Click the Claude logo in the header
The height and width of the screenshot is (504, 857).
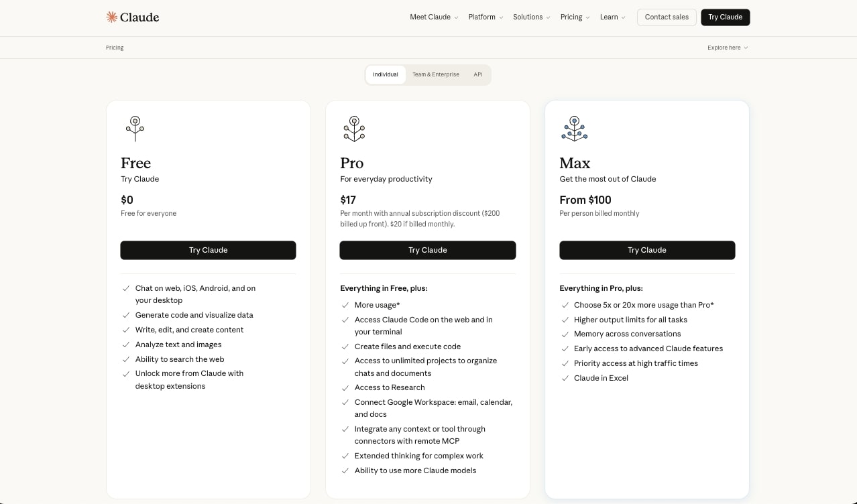click(133, 17)
